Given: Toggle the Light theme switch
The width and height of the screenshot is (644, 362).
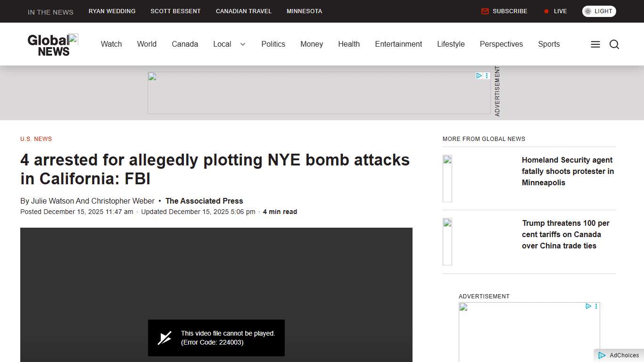Looking at the screenshot, I should click(x=599, y=11).
